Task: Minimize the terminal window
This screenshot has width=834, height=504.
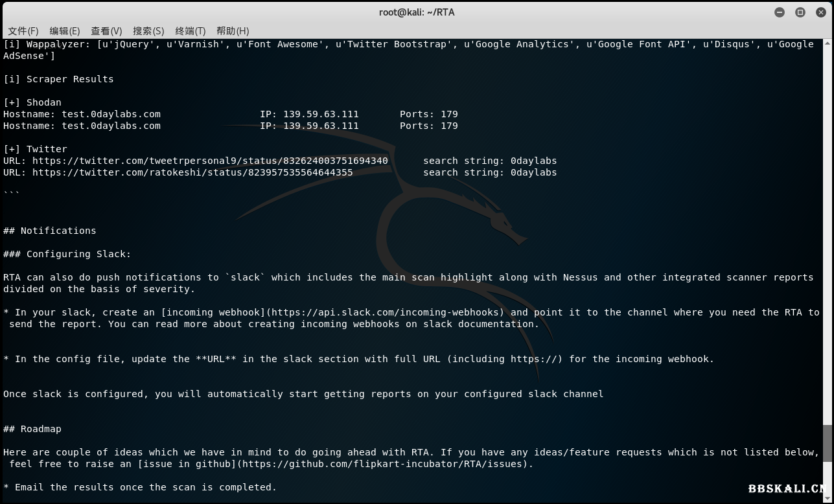Action: (780, 12)
